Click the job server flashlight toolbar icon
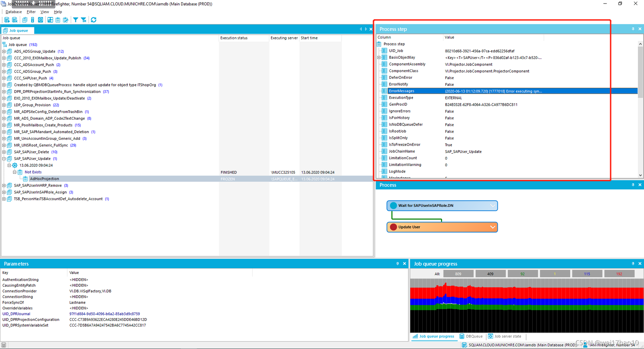Screen dimensions: 644x349 click(33, 20)
